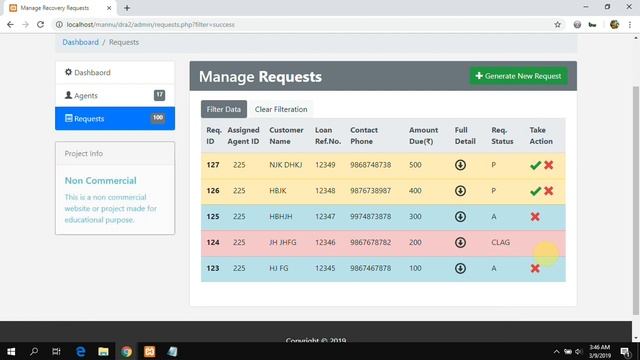Open Task View on the taskbar
Screen dimensions: 640x360
tap(56, 351)
